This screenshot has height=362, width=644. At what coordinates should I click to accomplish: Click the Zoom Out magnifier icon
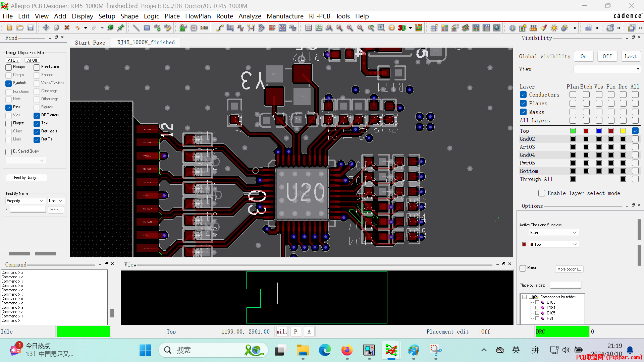tap(360, 28)
